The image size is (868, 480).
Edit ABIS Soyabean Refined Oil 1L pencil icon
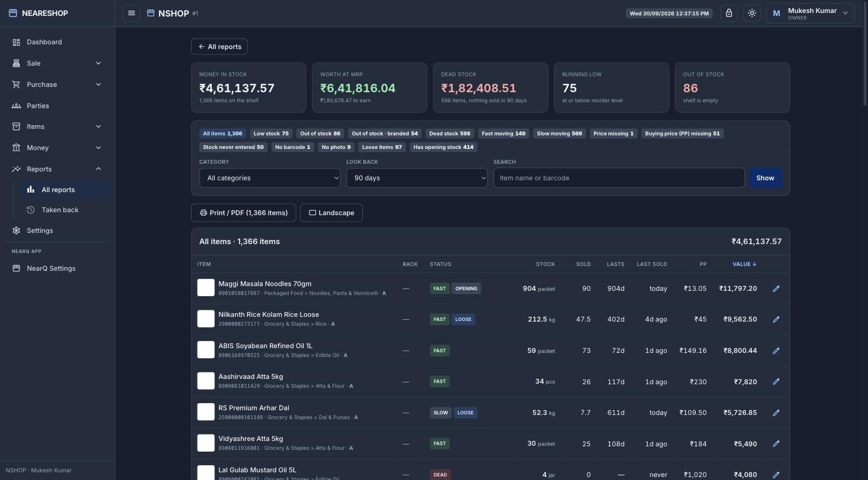pos(776,351)
